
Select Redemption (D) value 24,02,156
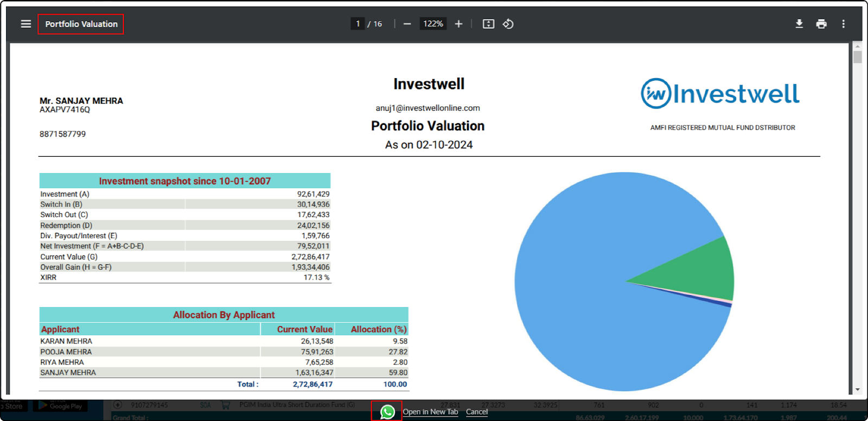coord(313,225)
